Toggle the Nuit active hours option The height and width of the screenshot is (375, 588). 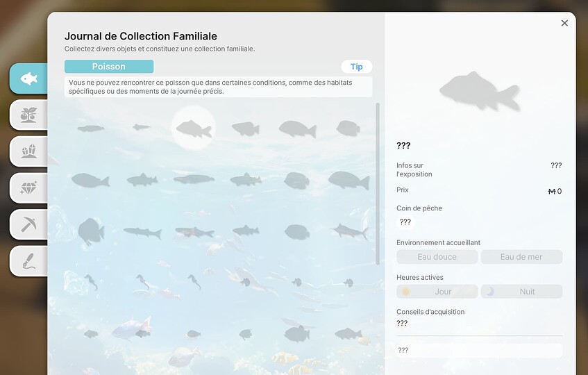pos(521,292)
